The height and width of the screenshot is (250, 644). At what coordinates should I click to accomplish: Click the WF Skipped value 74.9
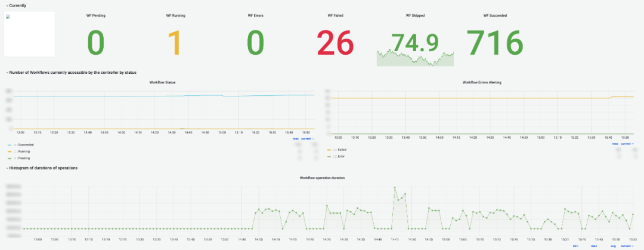[x=415, y=42]
